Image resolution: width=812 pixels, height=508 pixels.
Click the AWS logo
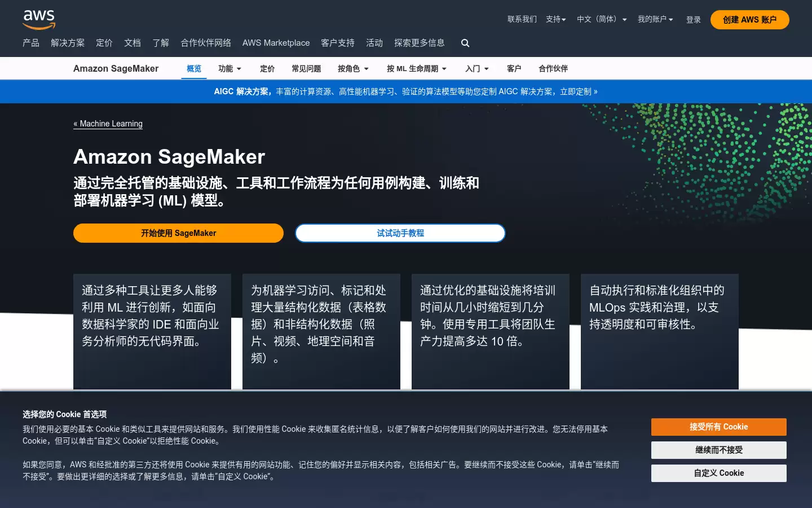coord(39,20)
